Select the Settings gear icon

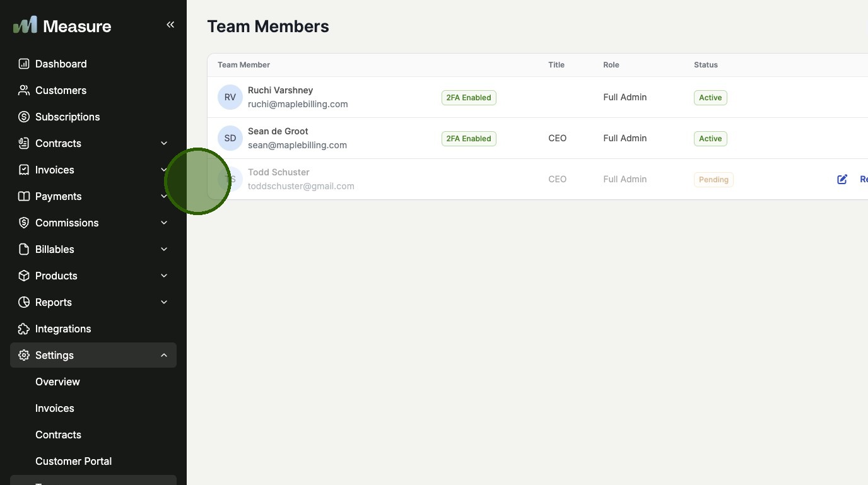click(23, 355)
